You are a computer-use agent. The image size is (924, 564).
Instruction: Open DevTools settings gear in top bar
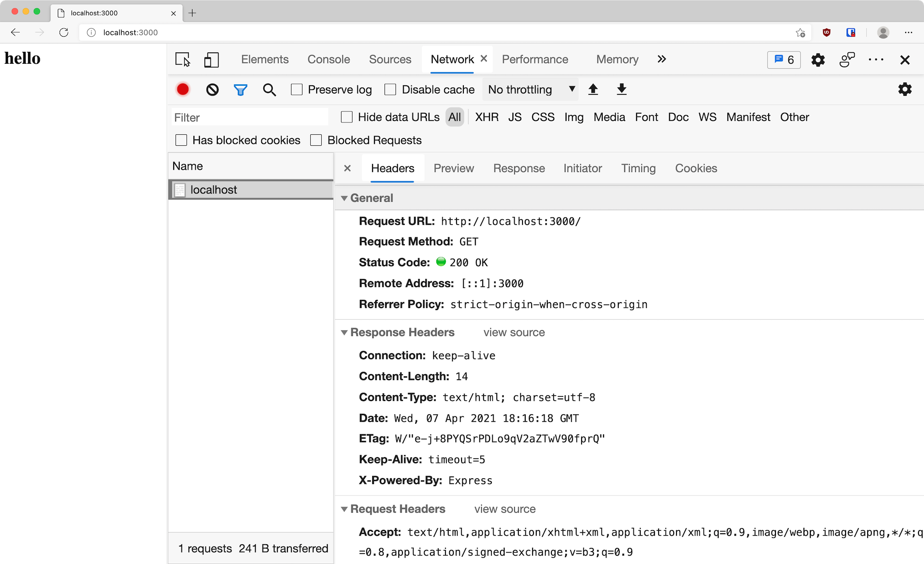click(x=818, y=60)
